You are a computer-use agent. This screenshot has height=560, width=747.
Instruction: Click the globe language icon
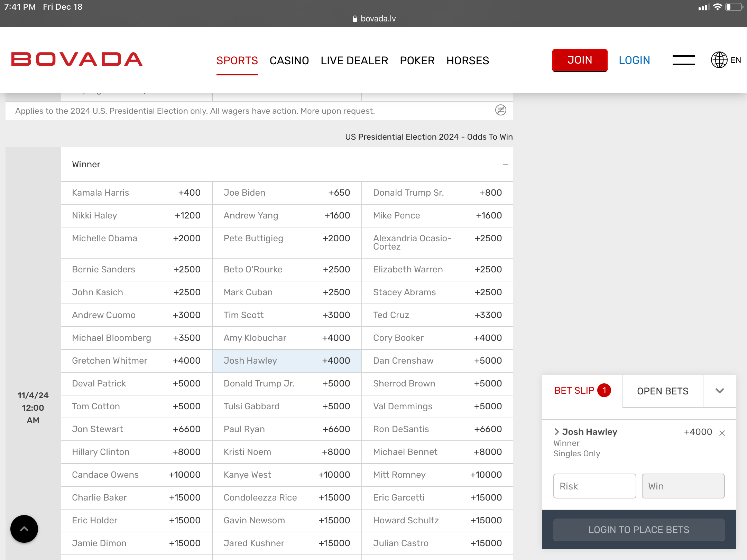click(719, 60)
